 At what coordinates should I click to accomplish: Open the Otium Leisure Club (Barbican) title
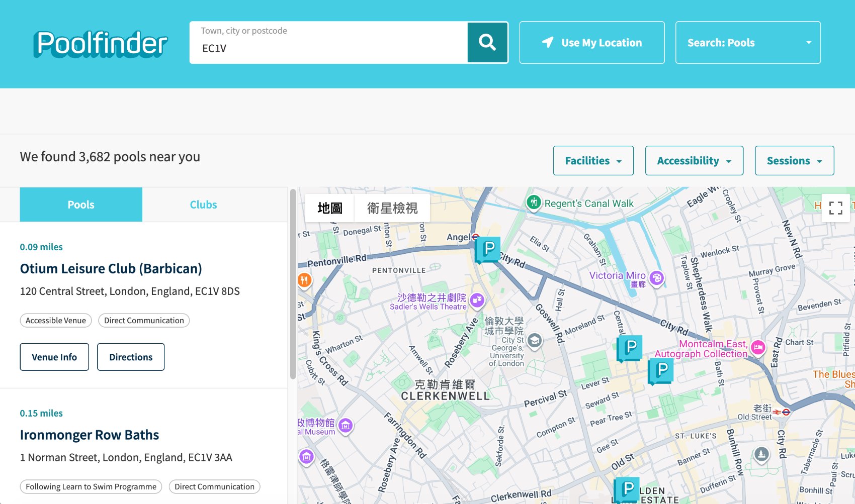tap(111, 268)
